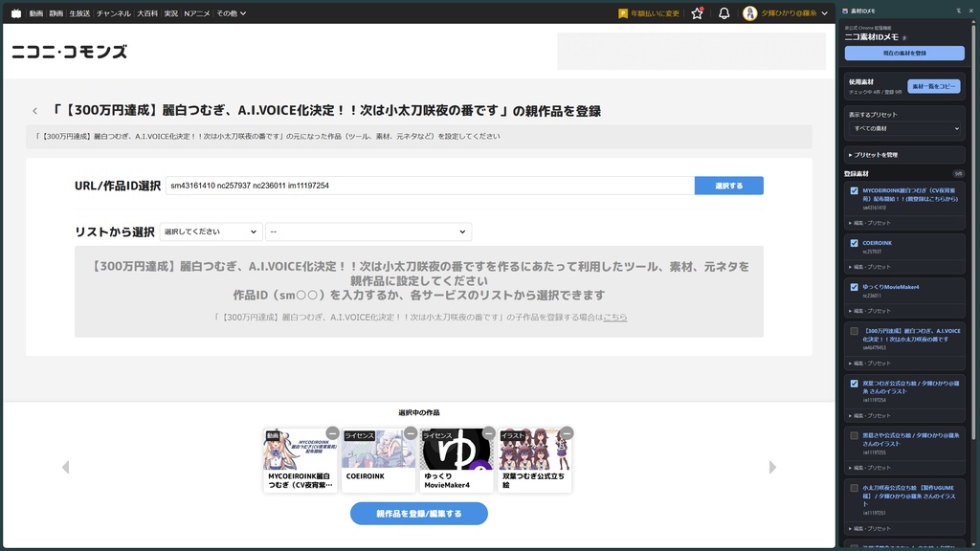Image resolution: width=980 pixels, height=551 pixels.
Task: Check the 【300万円達成】 sm46479453 material
Action: (x=855, y=331)
